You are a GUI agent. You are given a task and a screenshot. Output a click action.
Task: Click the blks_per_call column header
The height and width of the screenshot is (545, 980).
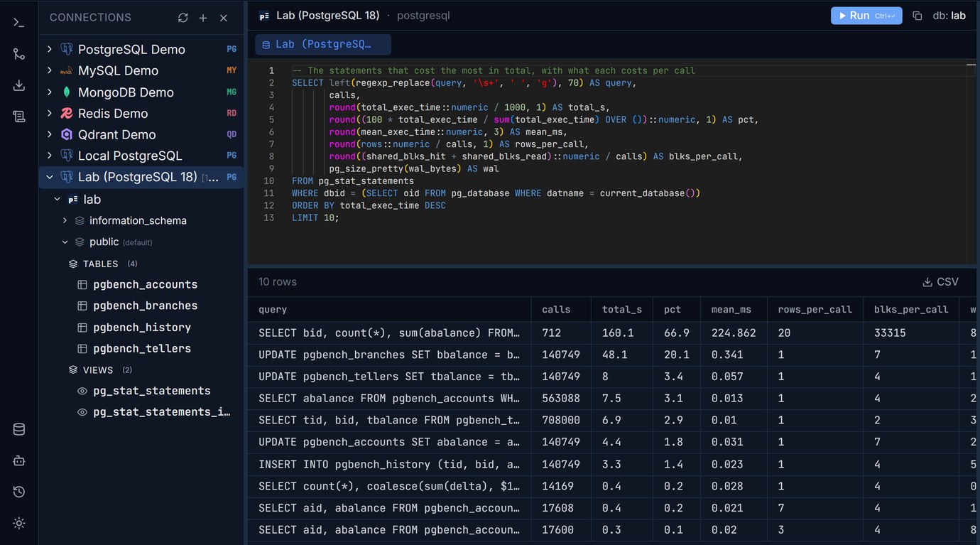click(911, 310)
